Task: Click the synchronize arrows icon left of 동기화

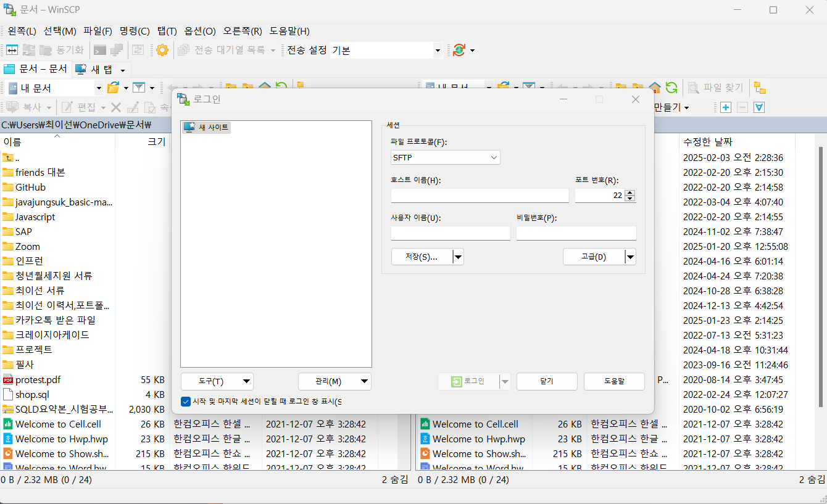Action: click(29, 50)
